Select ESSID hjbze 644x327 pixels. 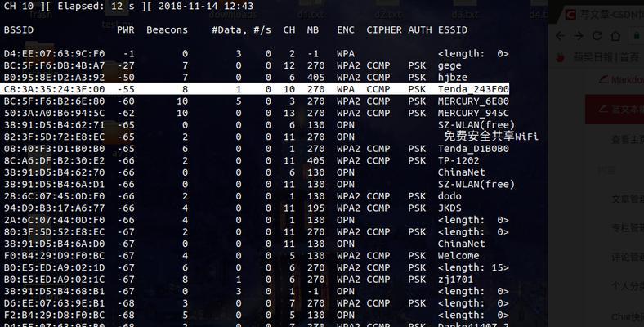coord(453,77)
